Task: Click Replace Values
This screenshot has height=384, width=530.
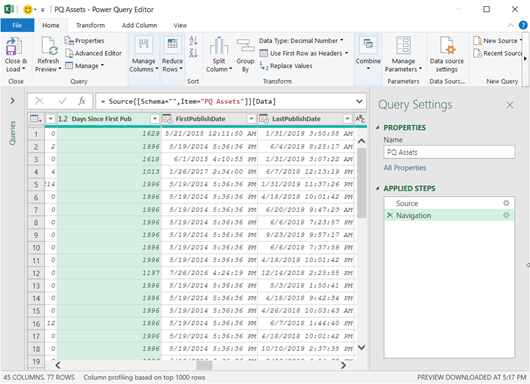Action: tap(286, 66)
